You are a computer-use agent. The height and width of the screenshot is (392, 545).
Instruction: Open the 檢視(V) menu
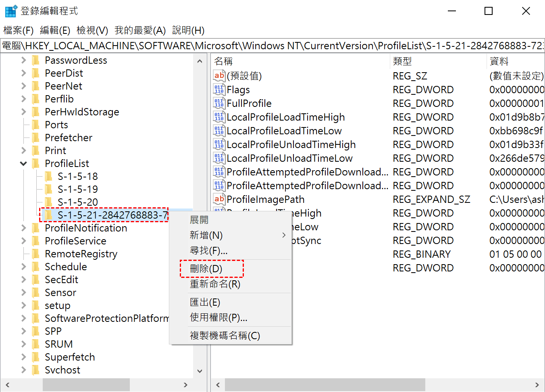tap(92, 30)
